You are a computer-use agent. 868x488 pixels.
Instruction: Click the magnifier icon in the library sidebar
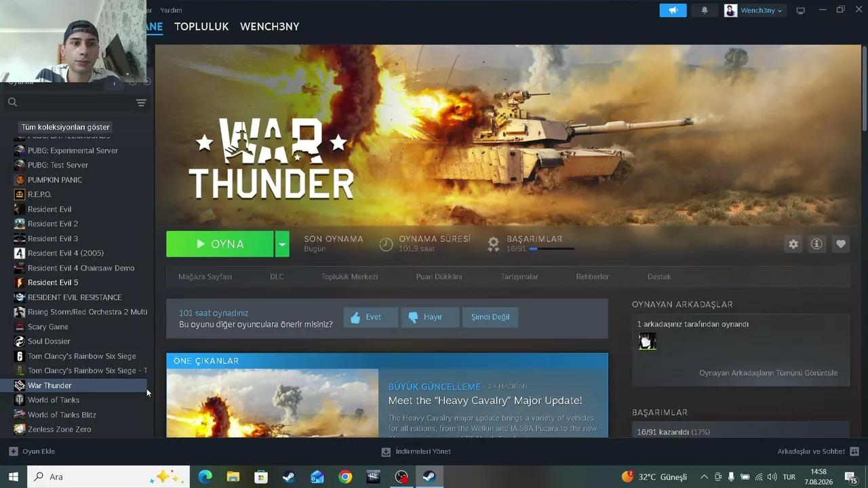(12, 102)
